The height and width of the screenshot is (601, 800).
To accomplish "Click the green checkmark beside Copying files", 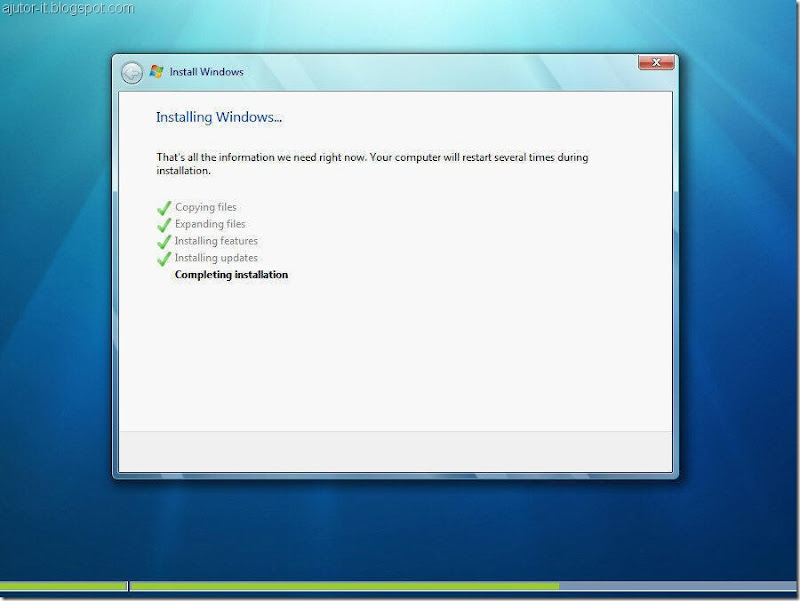I will point(164,208).
